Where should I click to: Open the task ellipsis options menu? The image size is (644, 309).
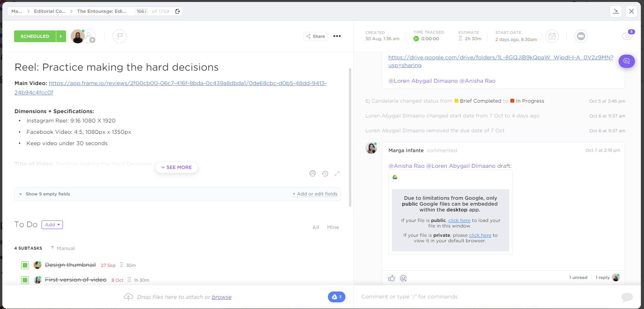point(337,36)
